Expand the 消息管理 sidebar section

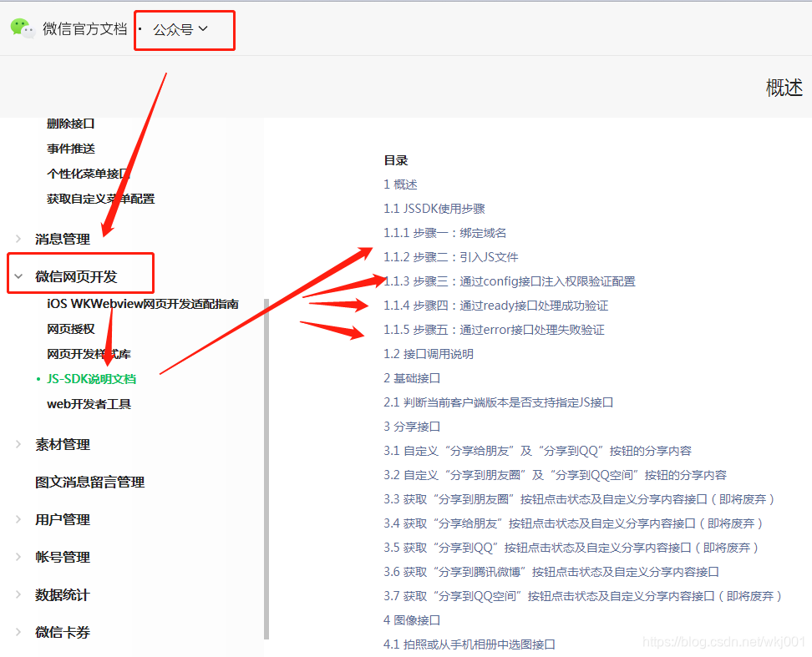pyautogui.click(x=63, y=239)
